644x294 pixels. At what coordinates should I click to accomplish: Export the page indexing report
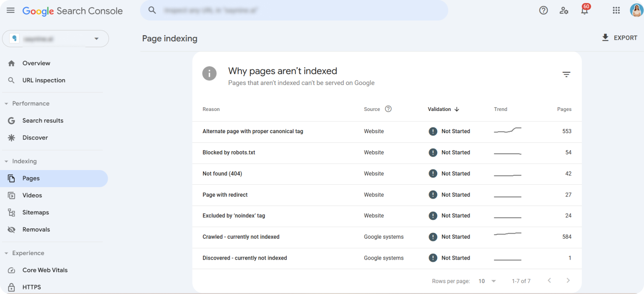point(619,38)
